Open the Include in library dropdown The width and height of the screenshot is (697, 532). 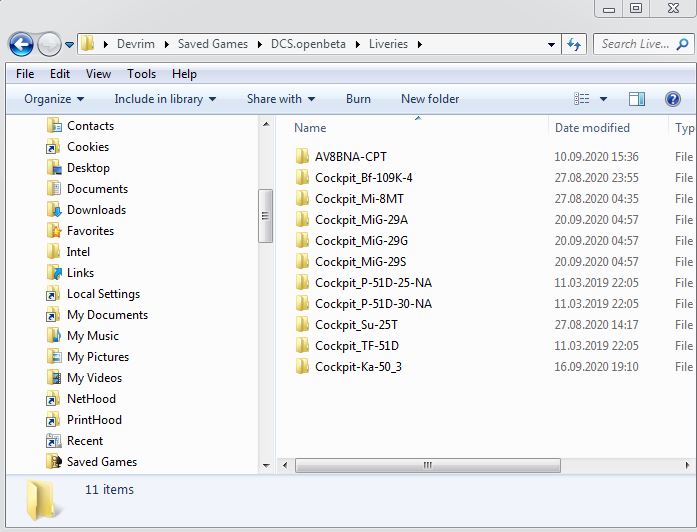(165, 99)
